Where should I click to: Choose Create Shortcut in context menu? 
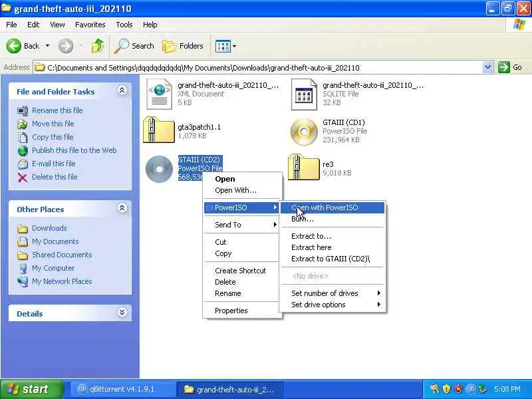pyautogui.click(x=243, y=271)
